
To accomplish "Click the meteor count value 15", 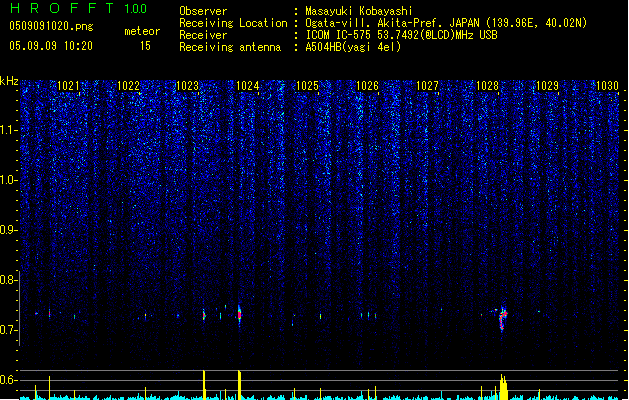I will click(x=145, y=46).
